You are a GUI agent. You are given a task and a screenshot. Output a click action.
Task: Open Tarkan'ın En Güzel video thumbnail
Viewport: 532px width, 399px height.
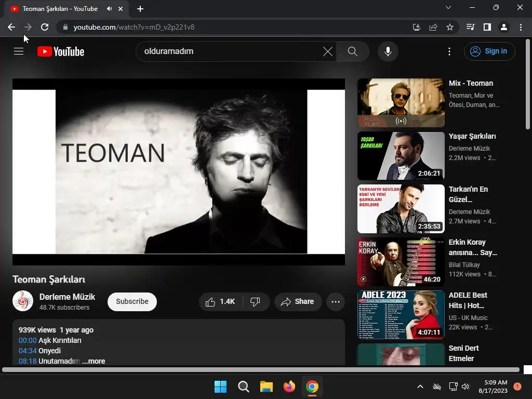pos(401,209)
